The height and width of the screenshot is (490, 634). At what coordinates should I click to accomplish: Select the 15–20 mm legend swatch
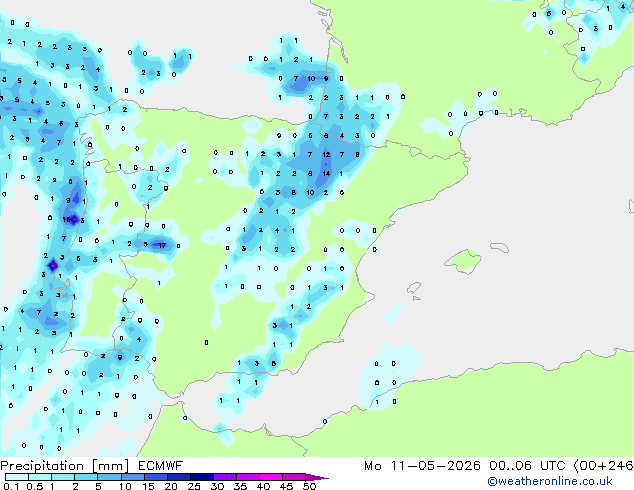(156, 477)
